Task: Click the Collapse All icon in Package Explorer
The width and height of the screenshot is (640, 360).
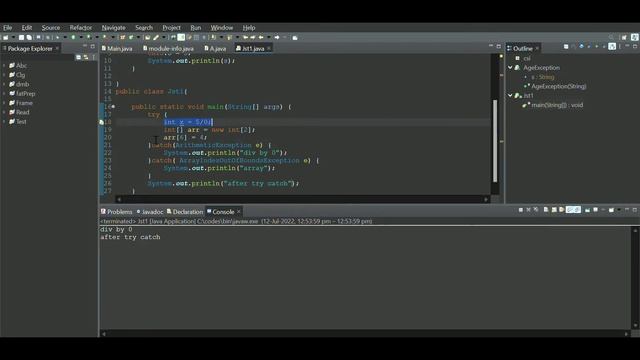Action: [78, 57]
